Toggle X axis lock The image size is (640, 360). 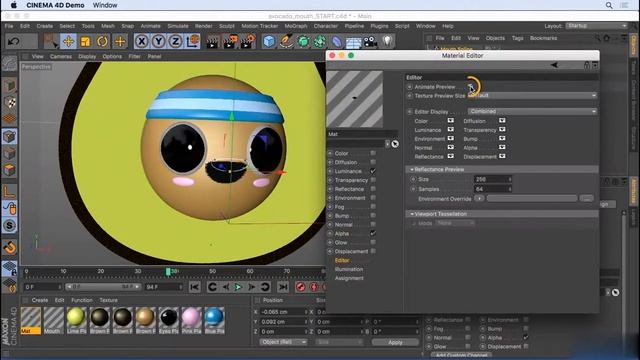click(x=142, y=41)
